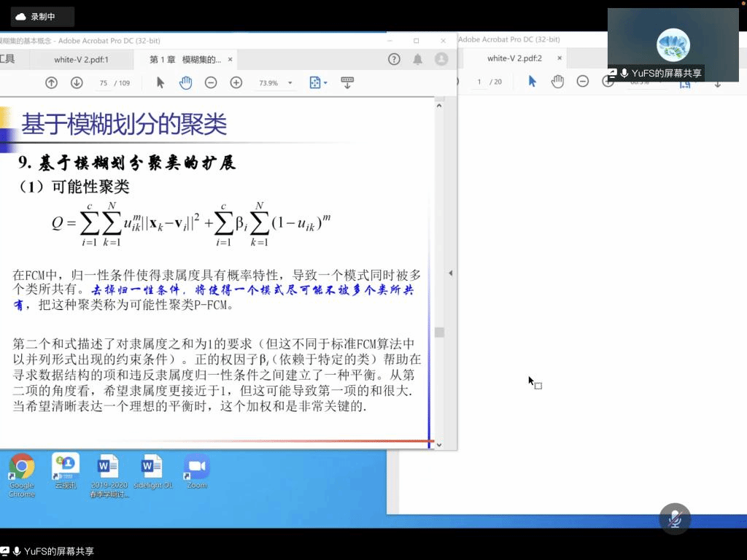Screen dimensions: 747x560
Task: Toggle the muted microphone button
Action: click(x=675, y=518)
